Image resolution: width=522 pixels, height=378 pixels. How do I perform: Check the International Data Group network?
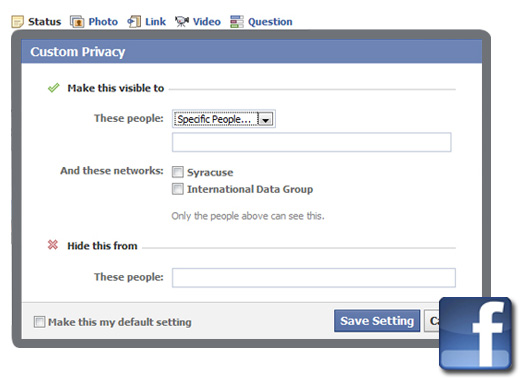click(178, 189)
